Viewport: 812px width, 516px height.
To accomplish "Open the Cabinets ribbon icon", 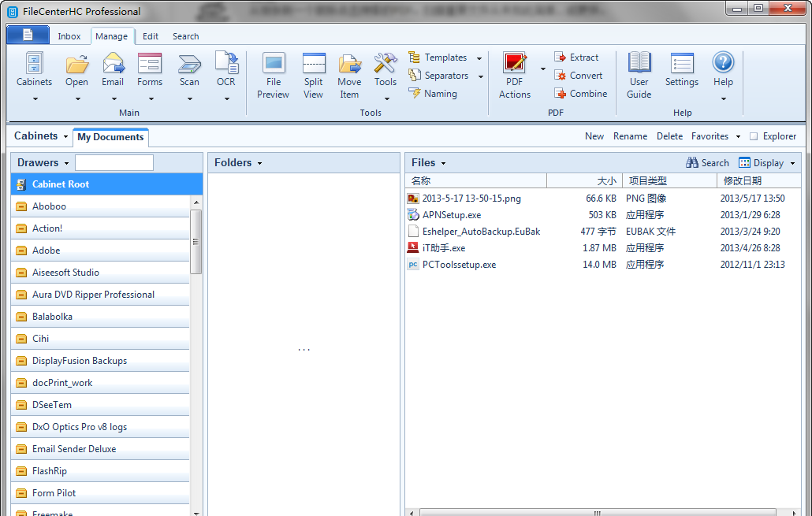I will pyautogui.click(x=34, y=64).
